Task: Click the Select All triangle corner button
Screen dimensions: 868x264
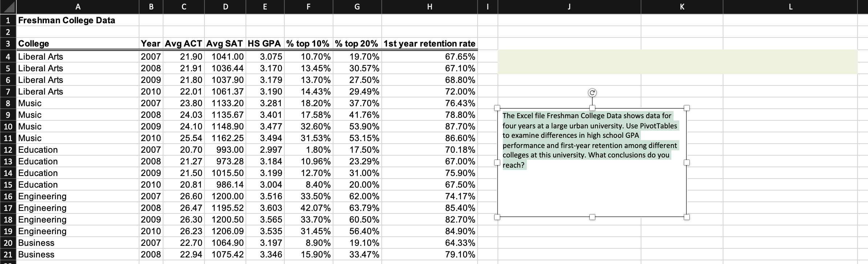Action: (8, 7)
